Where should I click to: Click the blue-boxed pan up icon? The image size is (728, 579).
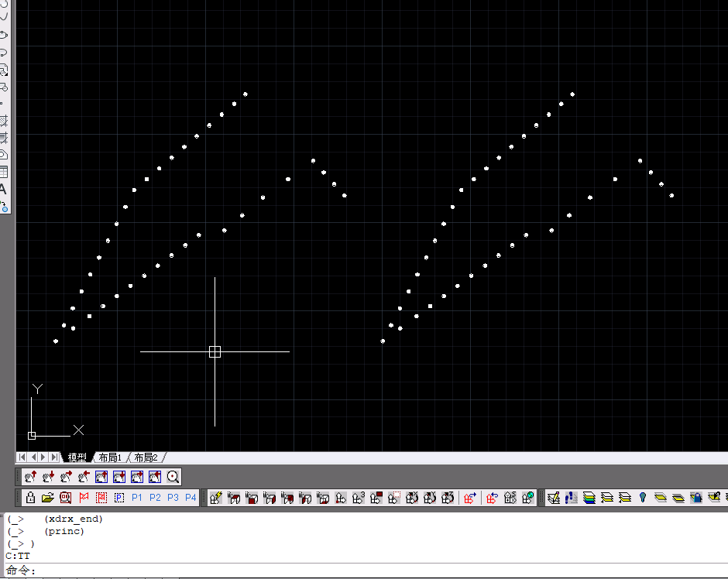click(x=101, y=477)
